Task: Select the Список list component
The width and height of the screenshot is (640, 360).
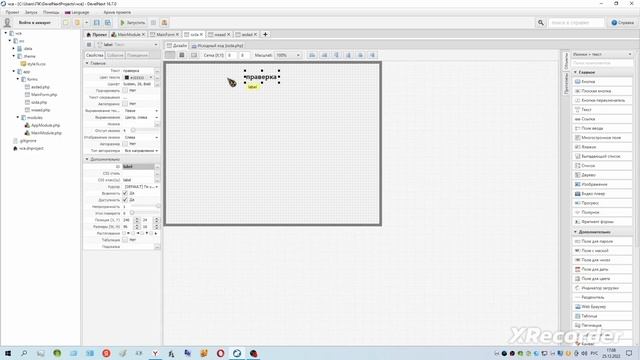Action: pos(602,166)
